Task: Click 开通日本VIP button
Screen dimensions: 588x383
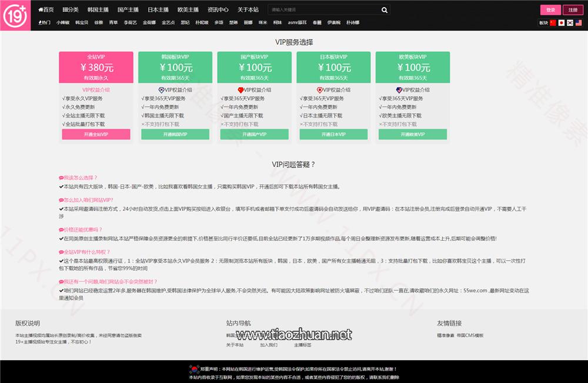Action: (333, 135)
